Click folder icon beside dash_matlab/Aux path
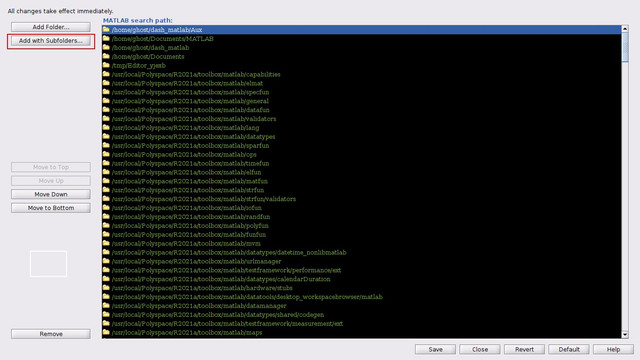This screenshot has width=640, height=360. (x=107, y=29)
